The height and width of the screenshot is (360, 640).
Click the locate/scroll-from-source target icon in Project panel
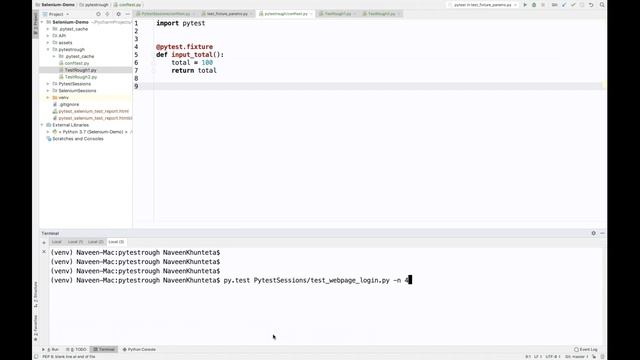[x=98, y=14]
